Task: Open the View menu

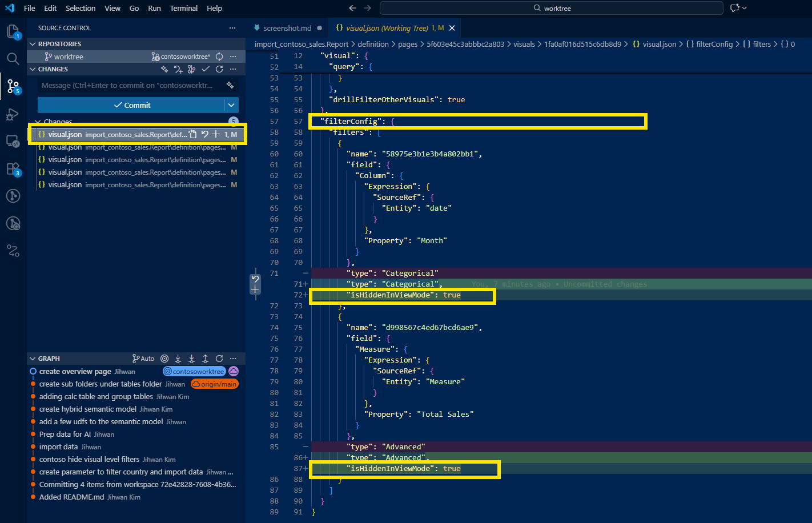Action: pyautogui.click(x=112, y=8)
